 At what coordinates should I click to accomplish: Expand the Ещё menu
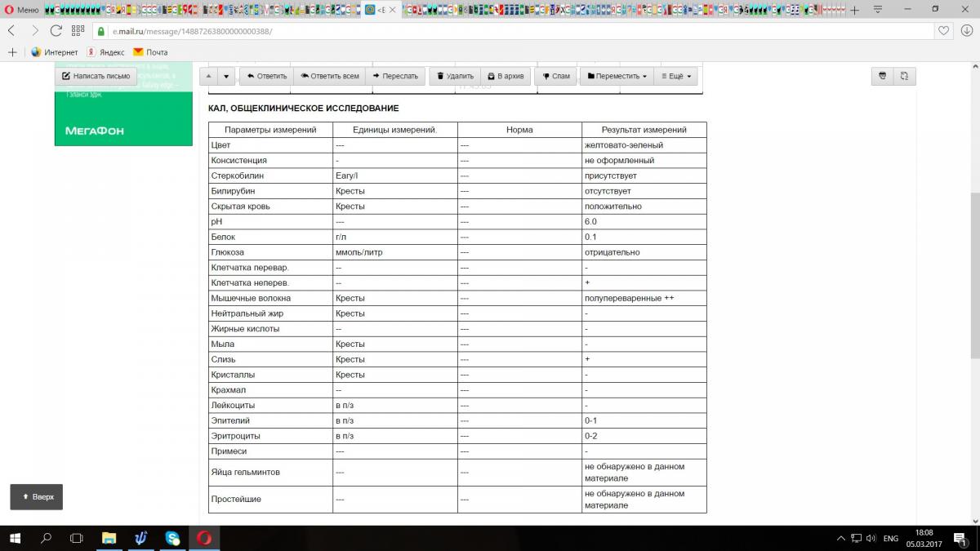[x=676, y=76]
